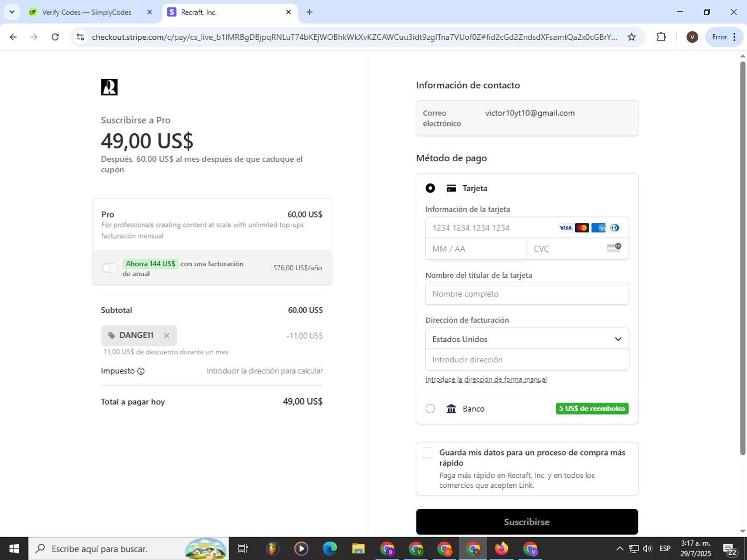Select the Tarjeta payment radio button
747x560 pixels.
(430, 188)
